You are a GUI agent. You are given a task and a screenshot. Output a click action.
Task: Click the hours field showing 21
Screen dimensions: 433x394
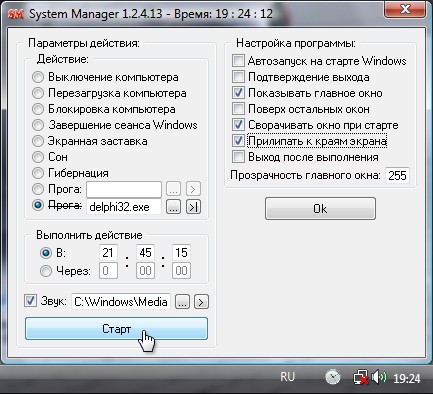coord(108,253)
